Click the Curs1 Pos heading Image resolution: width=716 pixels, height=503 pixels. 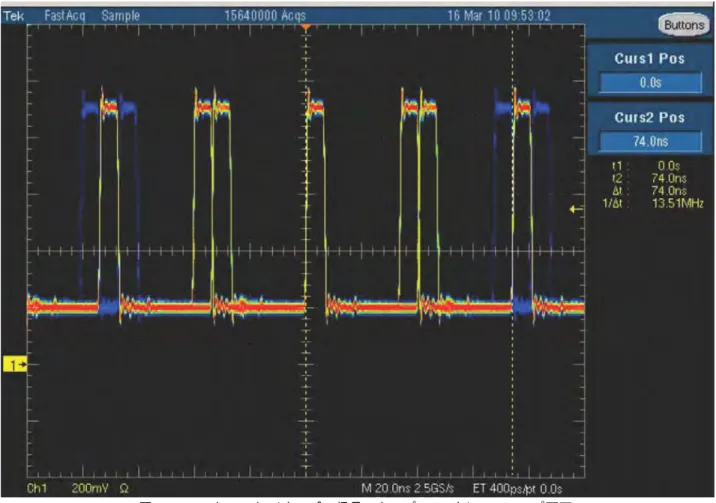point(649,58)
